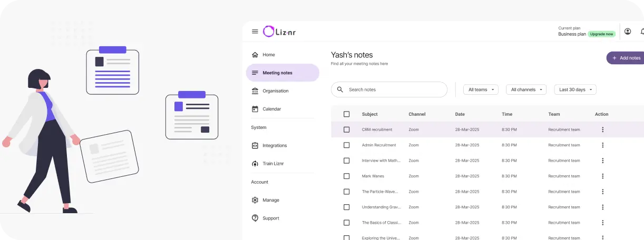Click the Organisation building icon

click(x=255, y=91)
